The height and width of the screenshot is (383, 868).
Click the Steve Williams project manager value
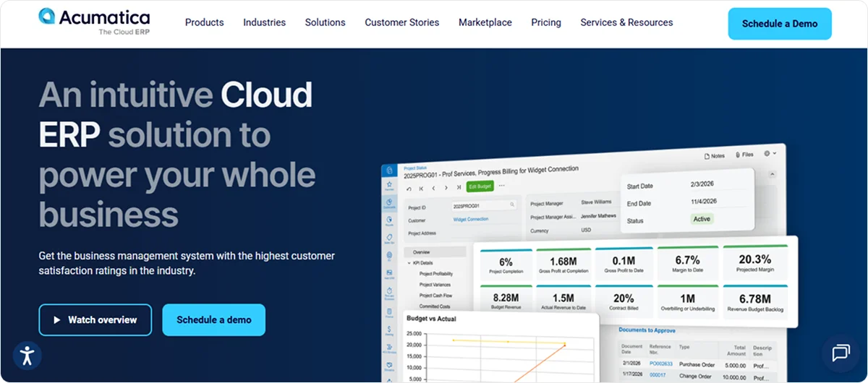(596, 202)
